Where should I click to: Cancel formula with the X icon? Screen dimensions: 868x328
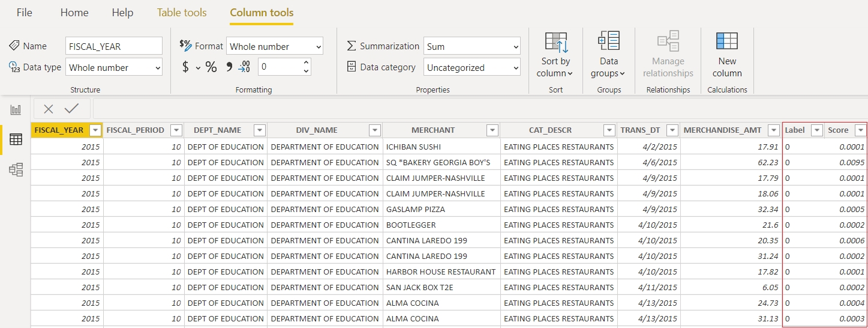click(x=49, y=109)
